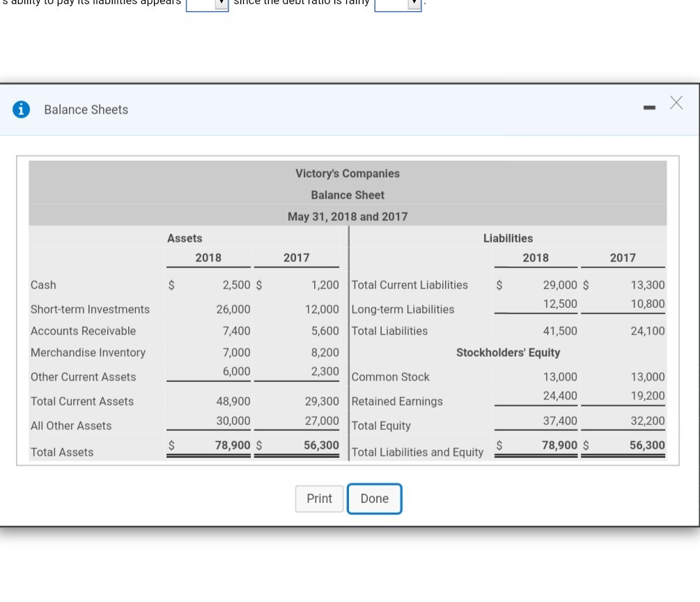The image size is (700, 602).
Task: Click Short-term Investments 2018 value 26,000
Action: [233, 309]
